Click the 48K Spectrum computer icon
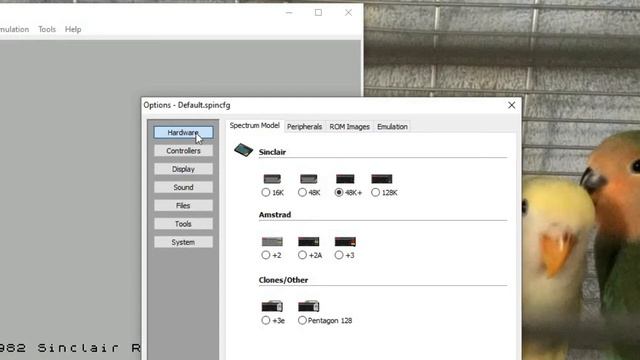Screen dimensions: 640x360 [309, 179]
